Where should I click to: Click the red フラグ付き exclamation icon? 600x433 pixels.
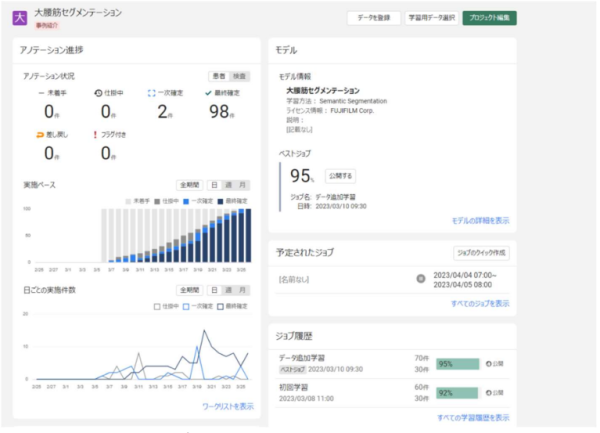coord(93,134)
